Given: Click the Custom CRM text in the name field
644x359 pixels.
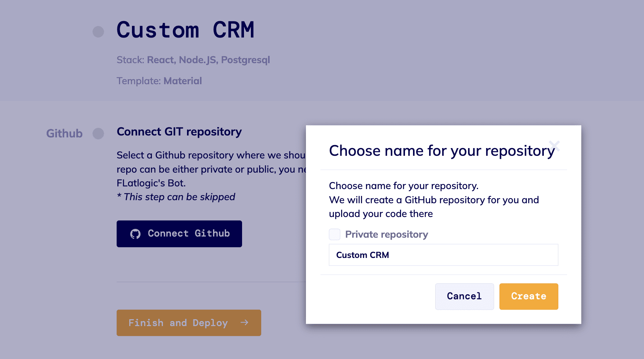Looking at the screenshot, I should (362, 255).
